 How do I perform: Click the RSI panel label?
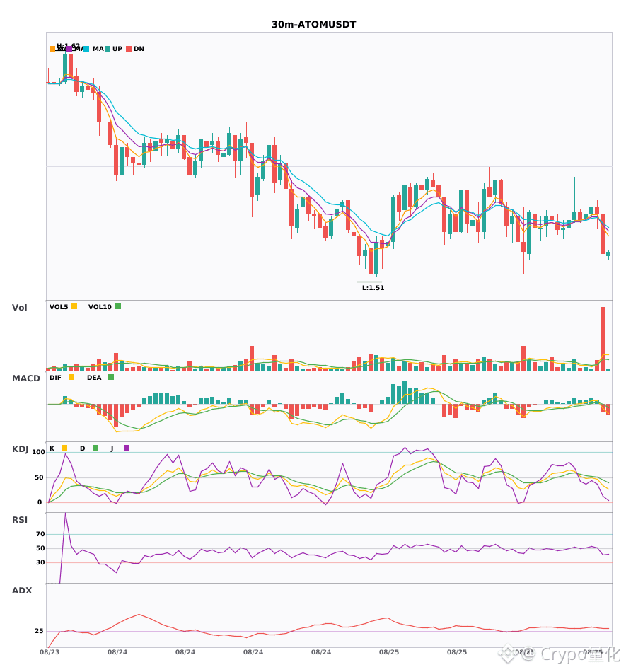tap(20, 520)
